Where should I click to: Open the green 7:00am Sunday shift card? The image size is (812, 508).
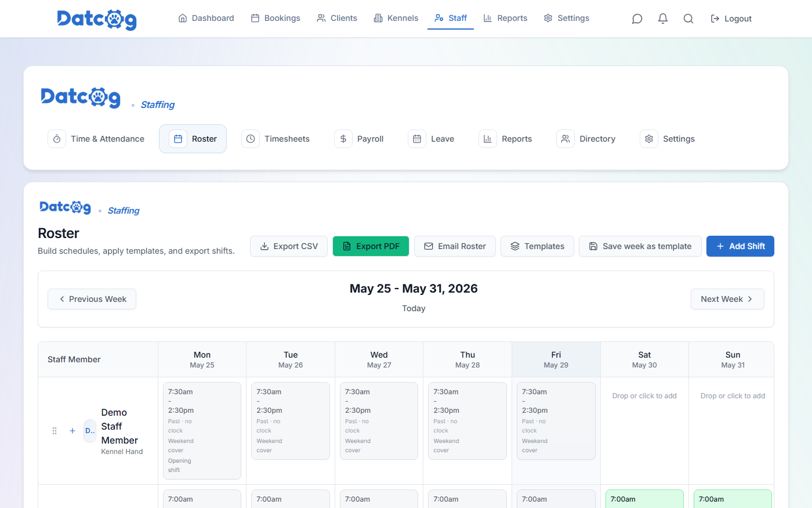733,499
